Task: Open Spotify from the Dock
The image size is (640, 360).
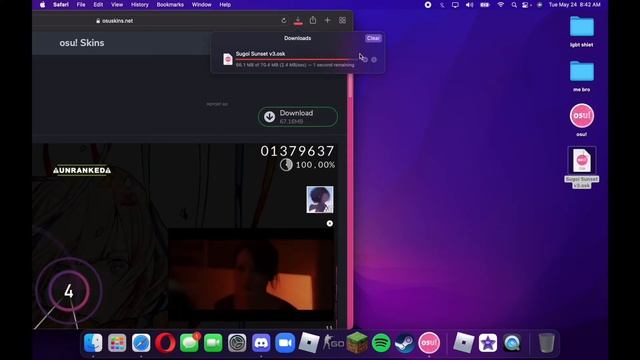Action: (381, 343)
